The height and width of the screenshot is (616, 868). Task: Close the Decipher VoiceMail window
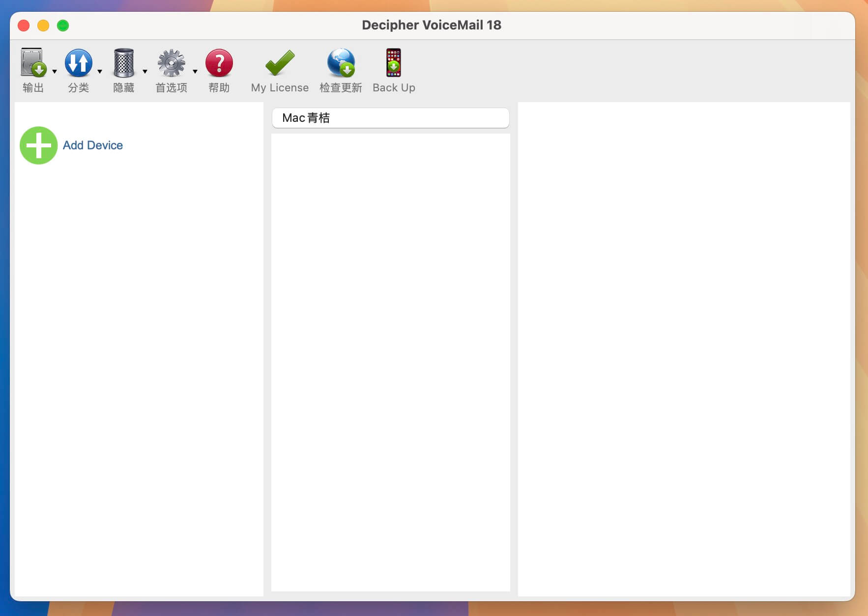point(24,26)
